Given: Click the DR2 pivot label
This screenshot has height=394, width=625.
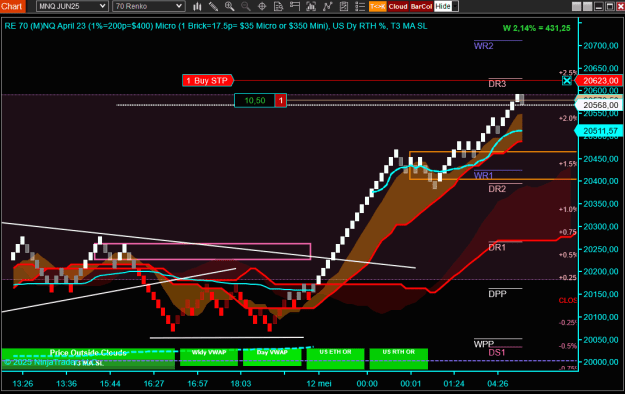Looking at the screenshot, I should 497,189.
